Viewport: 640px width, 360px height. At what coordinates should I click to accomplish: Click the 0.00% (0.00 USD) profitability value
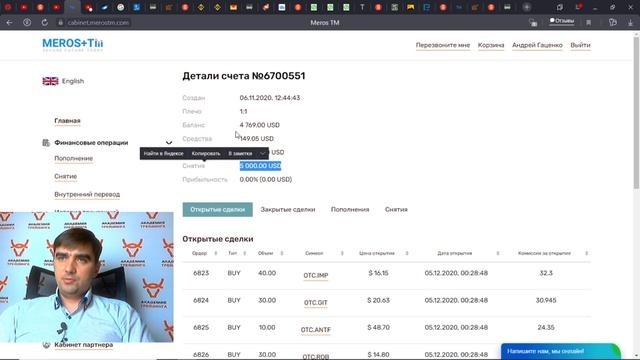pos(266,180)
